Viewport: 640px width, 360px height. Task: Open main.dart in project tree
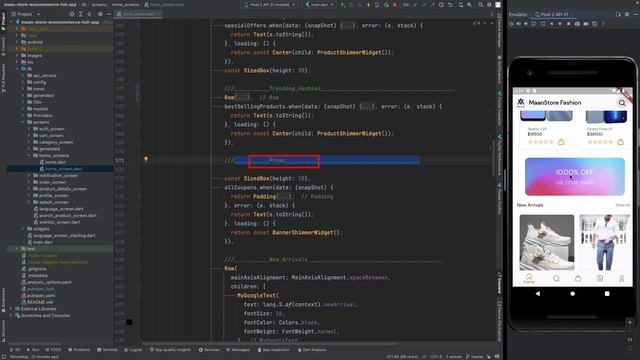(x=40, y=242)
